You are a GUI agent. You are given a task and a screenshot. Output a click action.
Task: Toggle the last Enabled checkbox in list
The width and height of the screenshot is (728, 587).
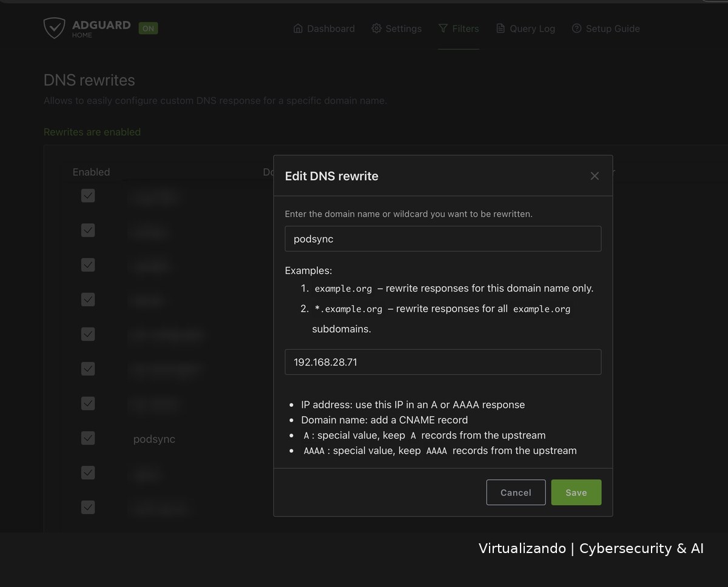click(x=88, y=507)
